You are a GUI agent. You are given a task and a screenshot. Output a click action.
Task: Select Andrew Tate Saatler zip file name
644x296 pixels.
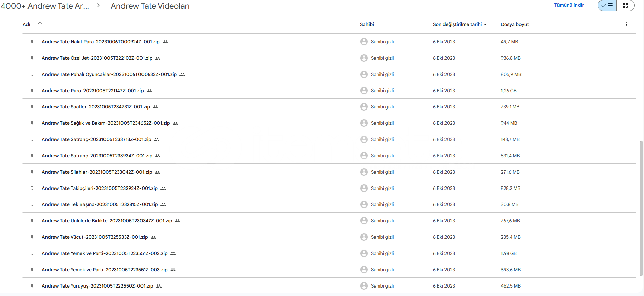pyautogui.click(x=96, y=107)
